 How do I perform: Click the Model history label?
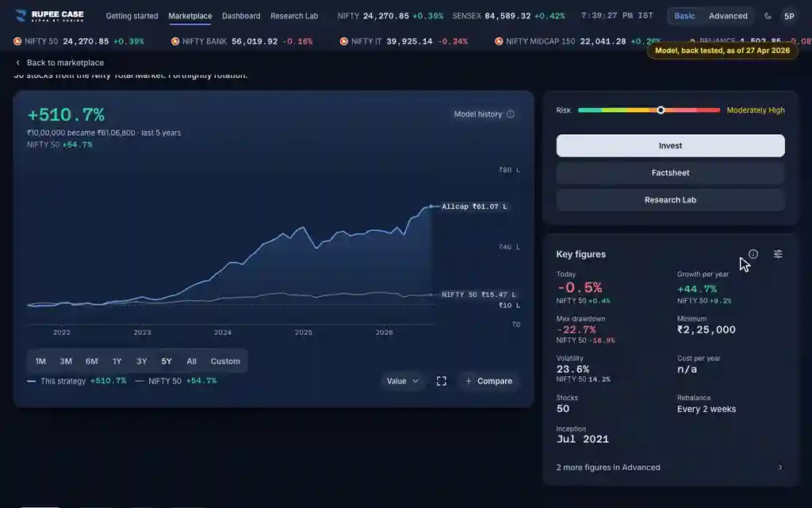(x=478, y=114)
